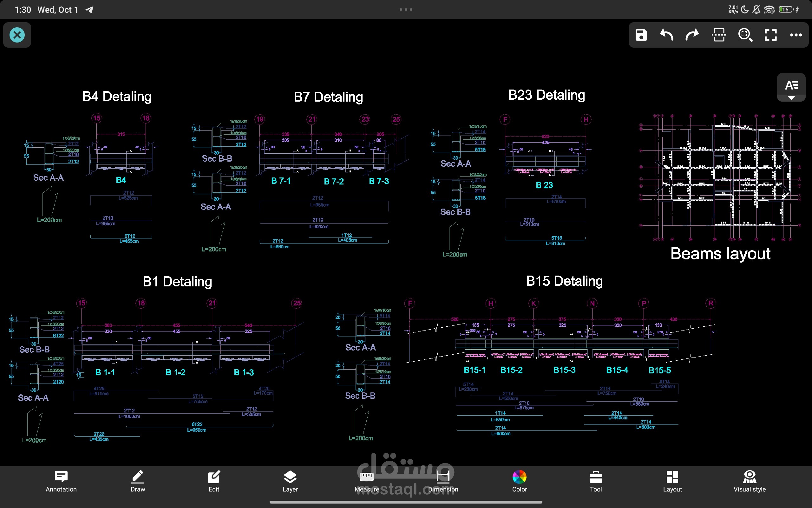The height and width of the screenshot is (508, 812).
Task: Open the Measure tools tab
Action: pos(367,481)
